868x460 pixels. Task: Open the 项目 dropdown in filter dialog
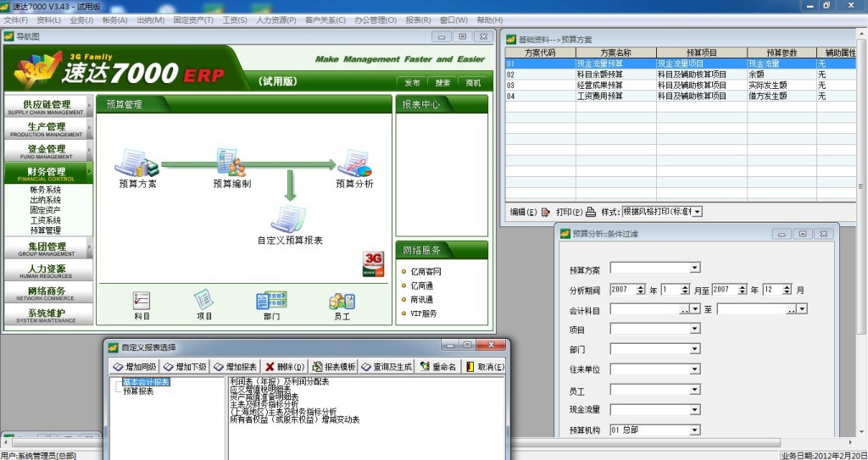695,329
